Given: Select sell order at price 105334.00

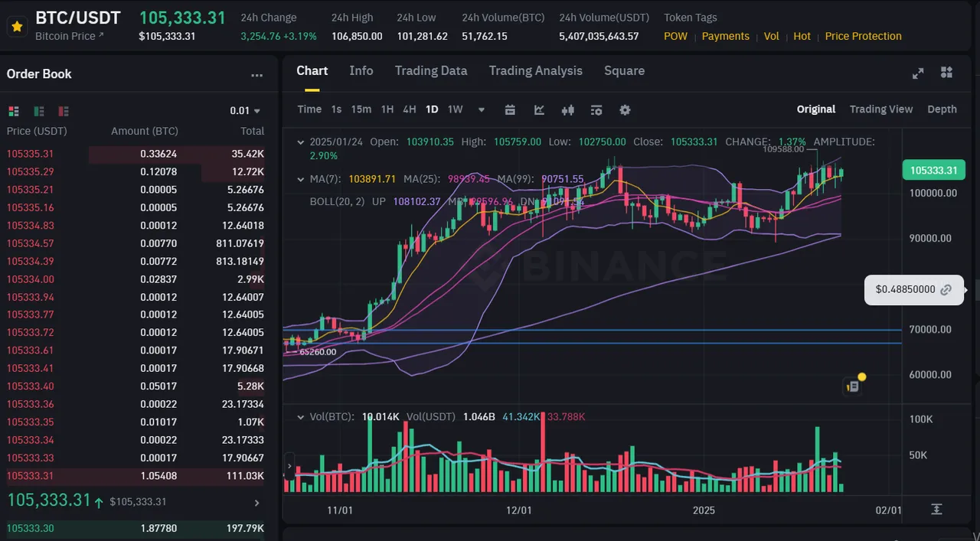Looking at the screenshot, I should pos(135,279).
